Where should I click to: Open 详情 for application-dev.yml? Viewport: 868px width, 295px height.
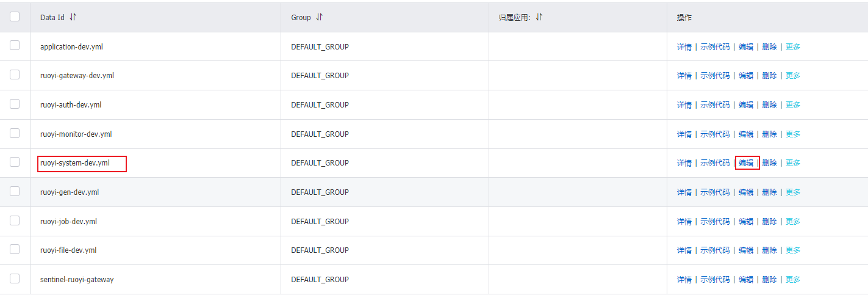point(684,46)
